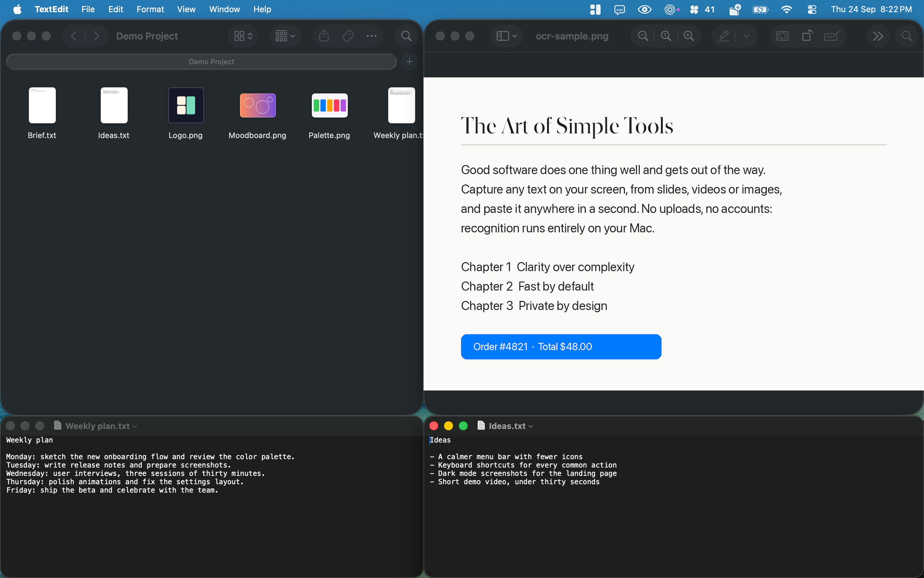Select Weekly plan.txt file in Finder
Screen dimensions: 924x578
(x=401, y=105)
